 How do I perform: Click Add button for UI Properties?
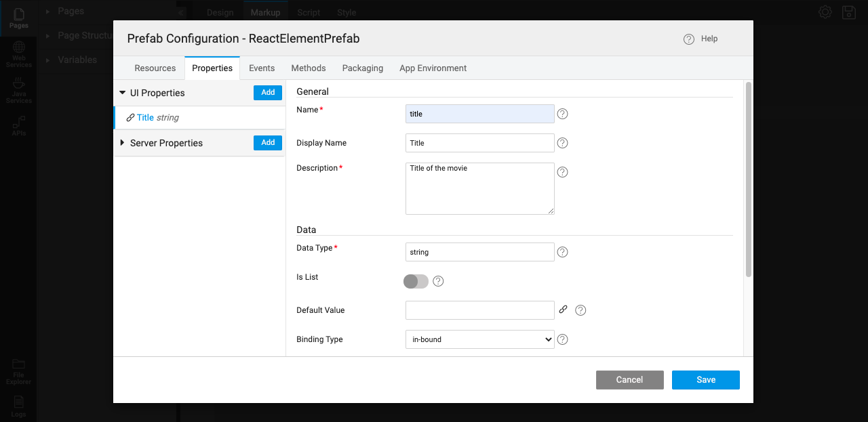(268, 93)
